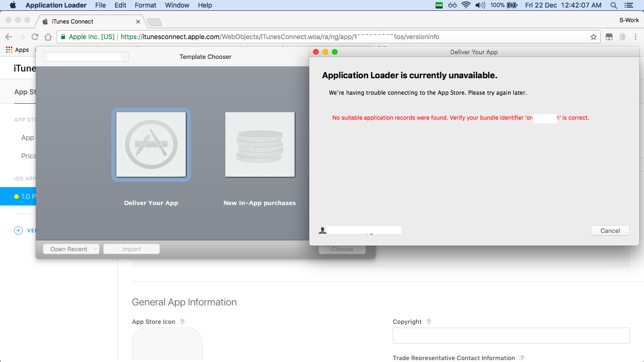Open the Wi-Fi status menu

466,5
